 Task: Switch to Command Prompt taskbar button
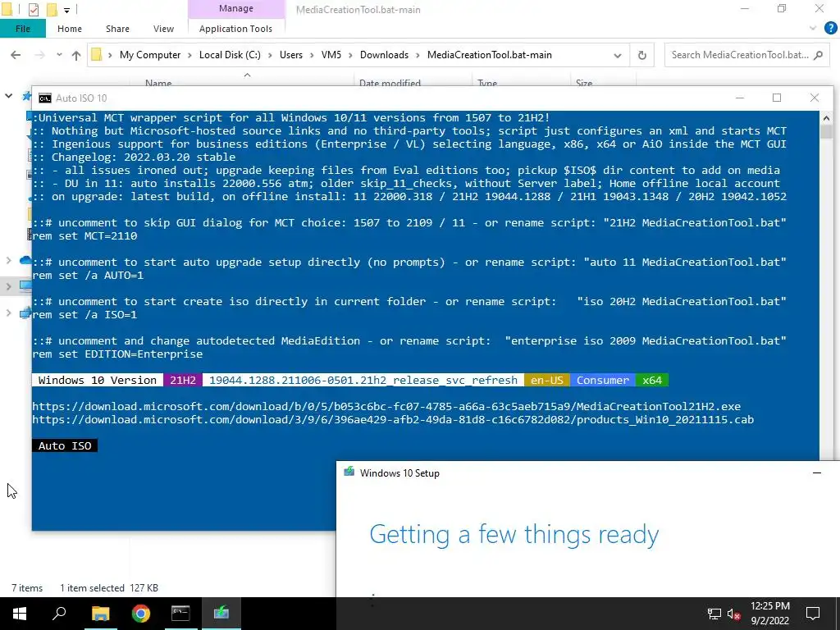[180, 614]
